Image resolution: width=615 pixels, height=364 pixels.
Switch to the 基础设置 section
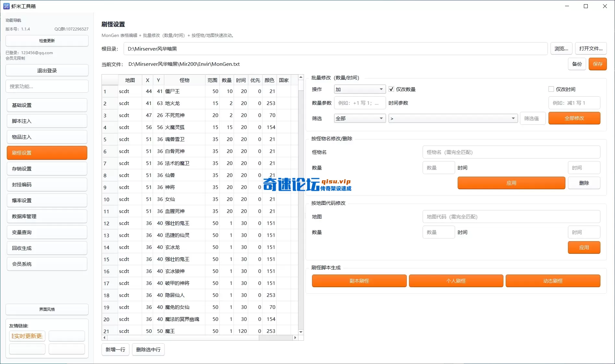pyautogui.click(x=47, y=105)
